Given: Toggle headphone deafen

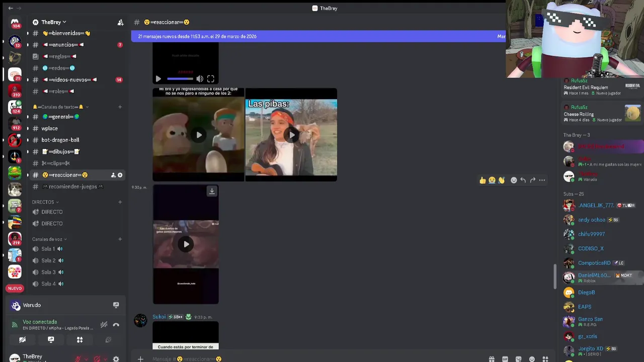Looking at the screenshot, I should tap(97, 359).
